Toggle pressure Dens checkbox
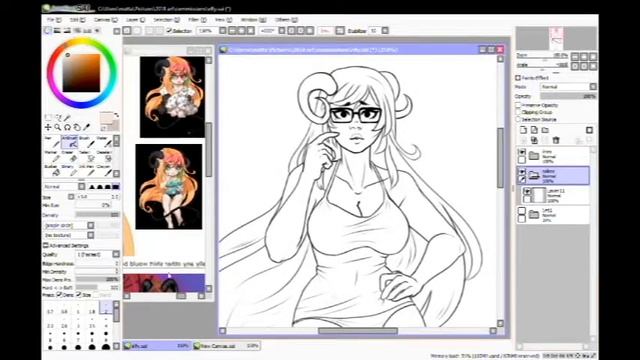This screenshot has height=360, width=640. (59, 294)
